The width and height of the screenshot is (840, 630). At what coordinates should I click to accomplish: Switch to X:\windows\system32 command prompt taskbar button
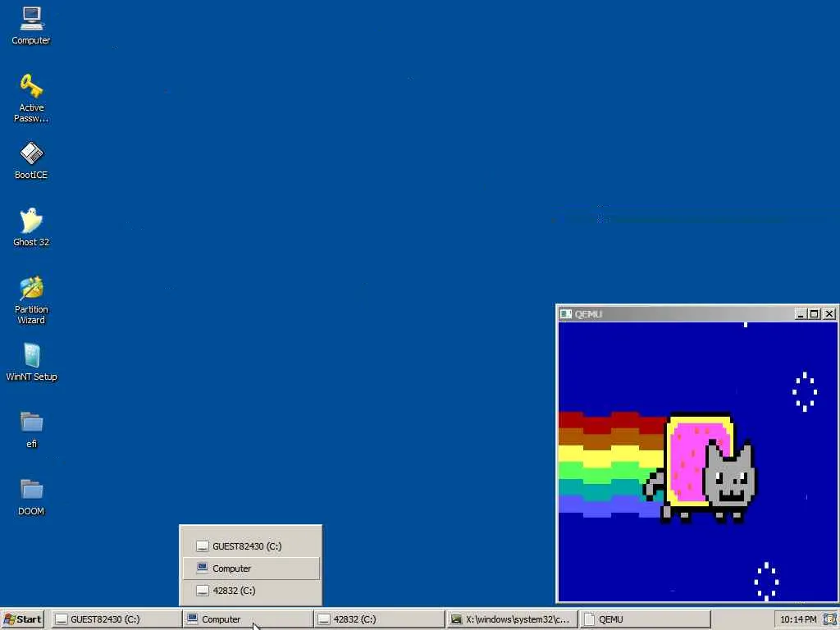(x=511, y=619)
